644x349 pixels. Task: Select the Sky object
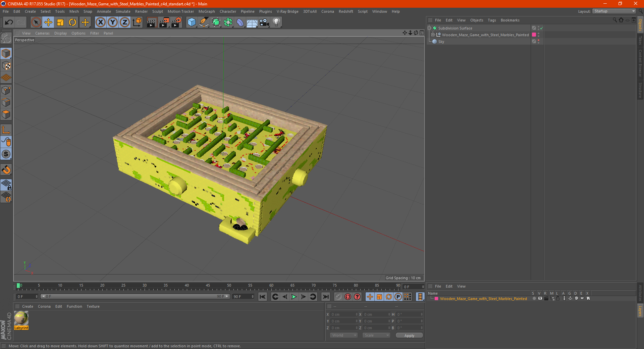[x=441, y=42]
